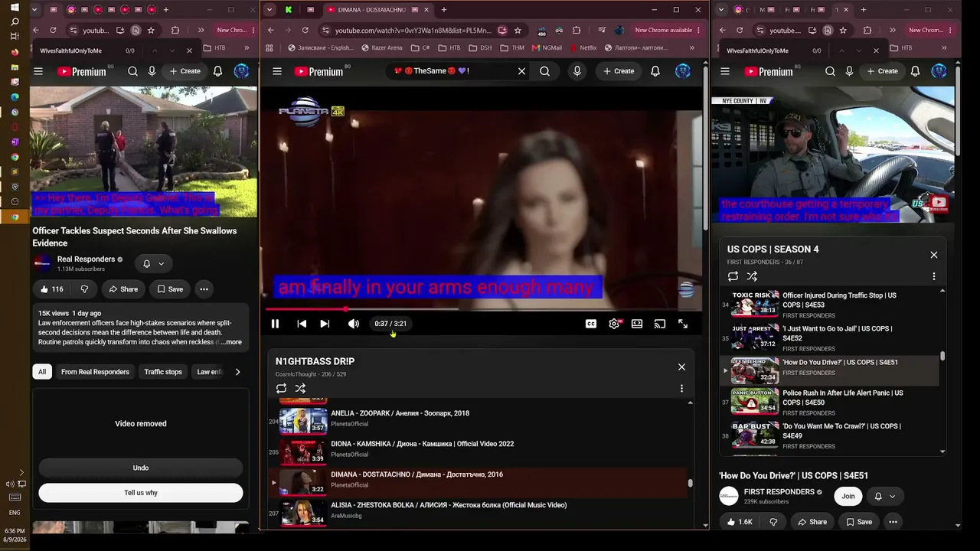Viewport: 980px width, 551px height.
Task: Close the find bar in the left window
Action: [190, 51]
